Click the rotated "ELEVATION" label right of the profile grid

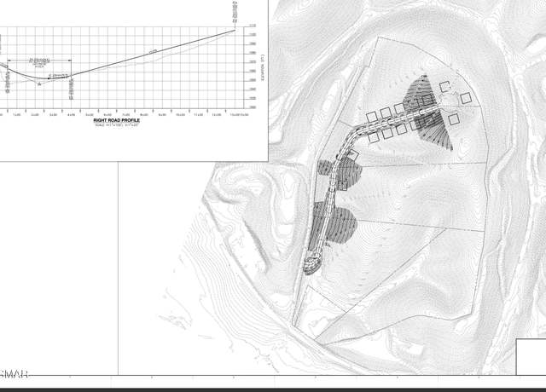pyautogui.click(x=263, y=68)
